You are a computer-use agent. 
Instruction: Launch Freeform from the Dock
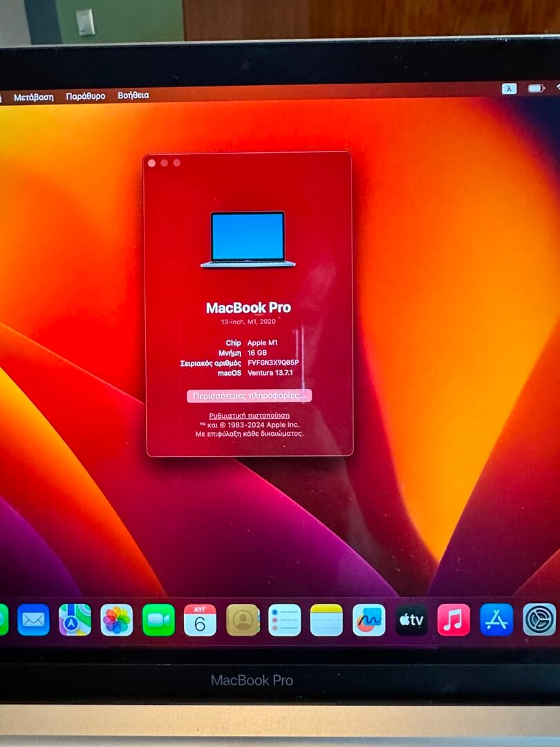pyautogui.click(x=369, y=620)
